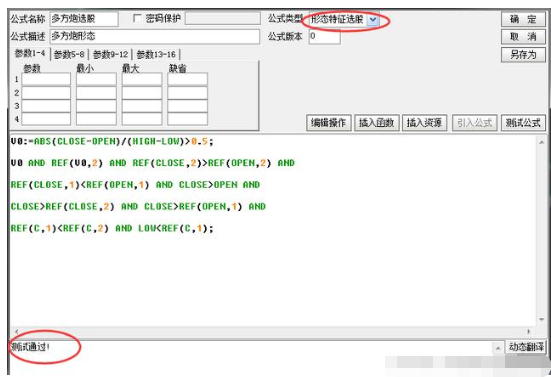Click the code editor scroll-down arrow
Screen dimensions: 551x377
[x=542, y=319]
